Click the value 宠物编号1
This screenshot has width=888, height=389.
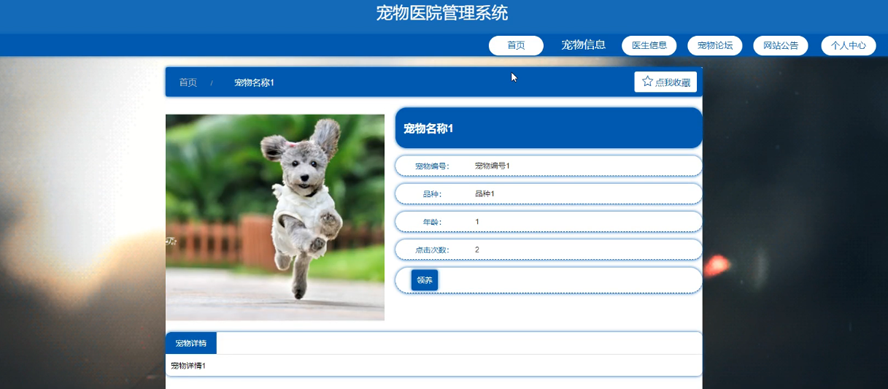click(492, 166)
